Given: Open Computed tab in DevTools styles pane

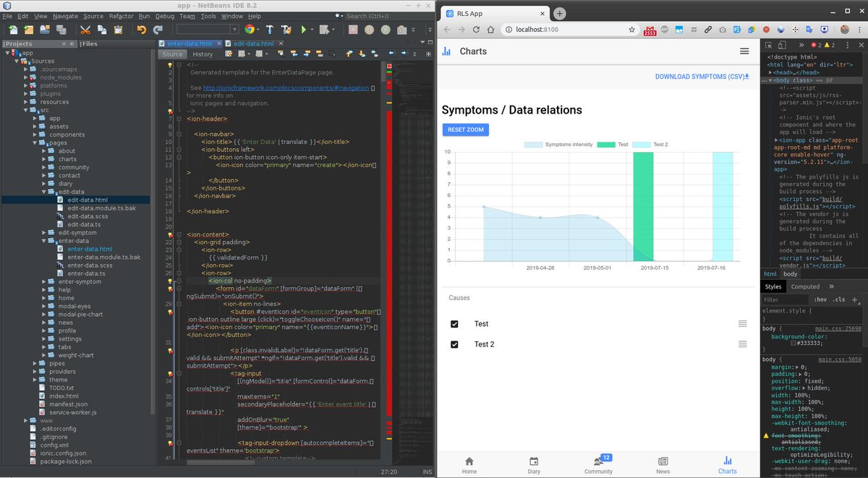Looking at the screenshot, I should pos(805,286).
